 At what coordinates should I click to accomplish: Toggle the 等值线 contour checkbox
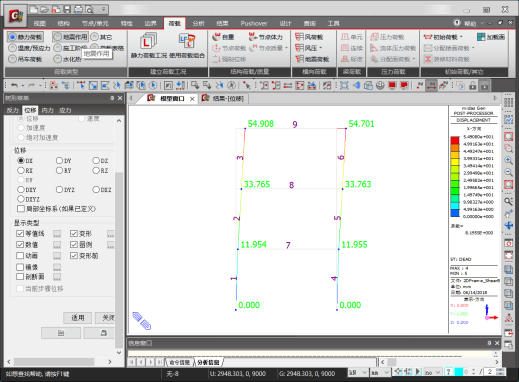pyautogui.click(x=20, y=233)
